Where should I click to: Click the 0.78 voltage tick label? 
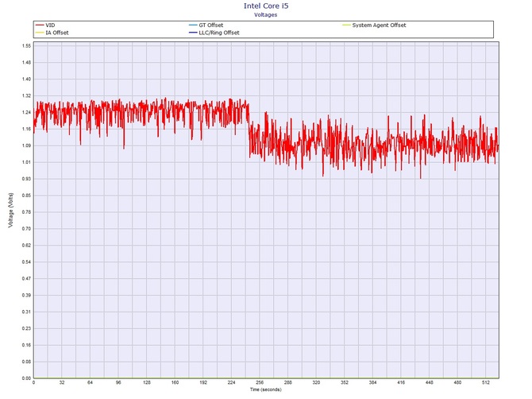[x=26, y=212]
